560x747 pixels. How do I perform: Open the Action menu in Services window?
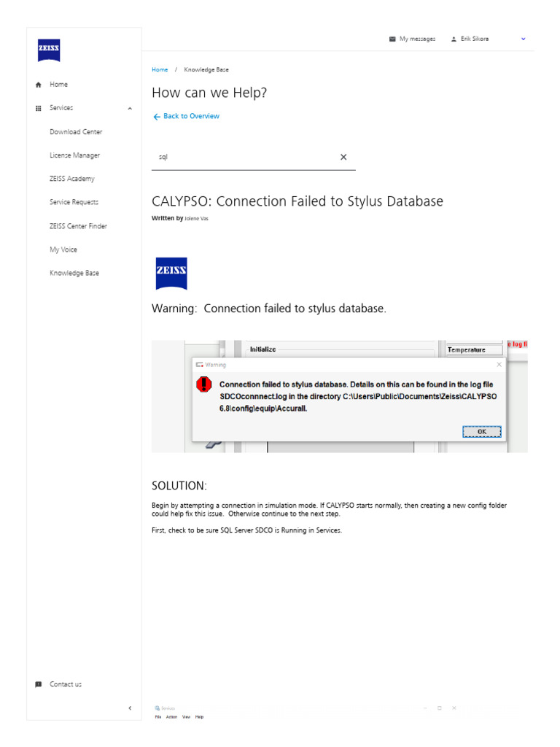pyautogui.click(x=171, y=718)
